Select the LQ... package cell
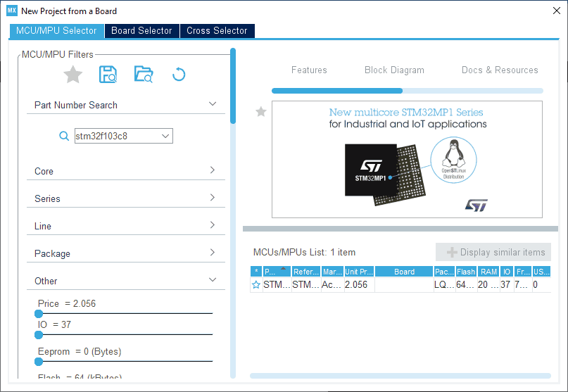This screenshot has width=568, height=392. [444, 285]
